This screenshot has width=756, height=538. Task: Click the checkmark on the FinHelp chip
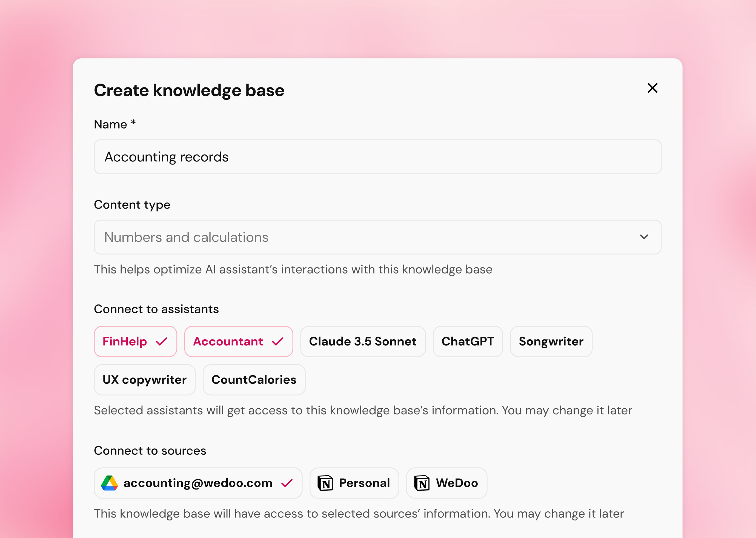162,341
